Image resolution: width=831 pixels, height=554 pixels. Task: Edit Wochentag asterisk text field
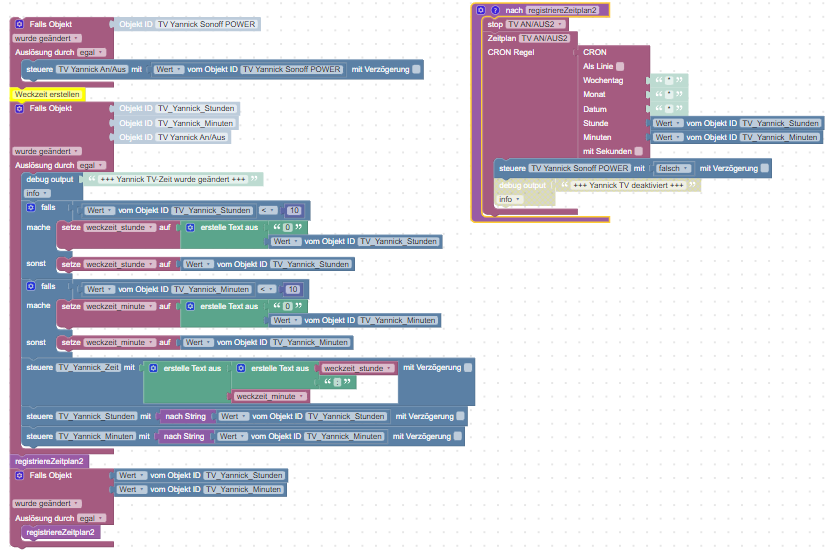[x=669, y=80]
